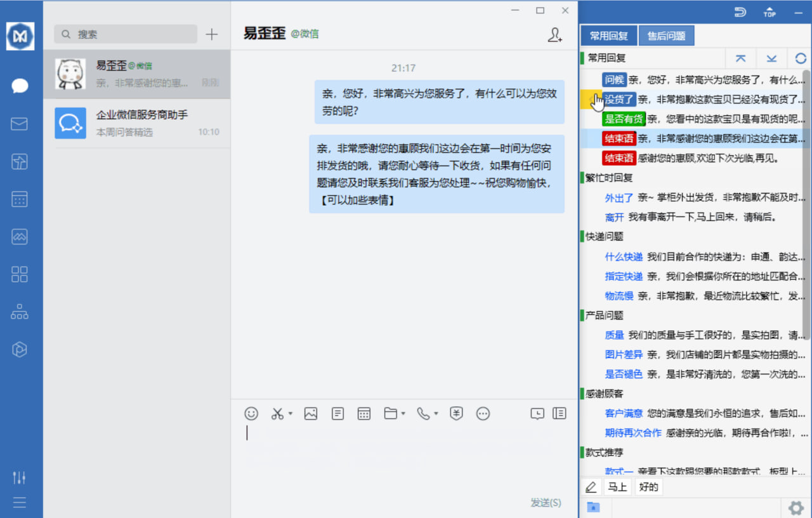This screenshot has height=518, width=812.
Task: Toggle the TOP always-on-top pin
Action: tap(769, 12)
